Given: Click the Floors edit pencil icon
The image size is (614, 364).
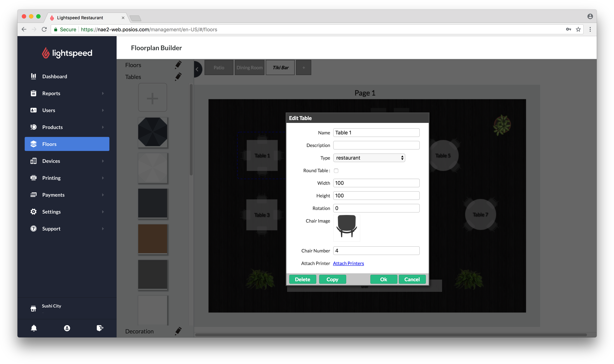Looking at the screenshot, I should (178, 65).
